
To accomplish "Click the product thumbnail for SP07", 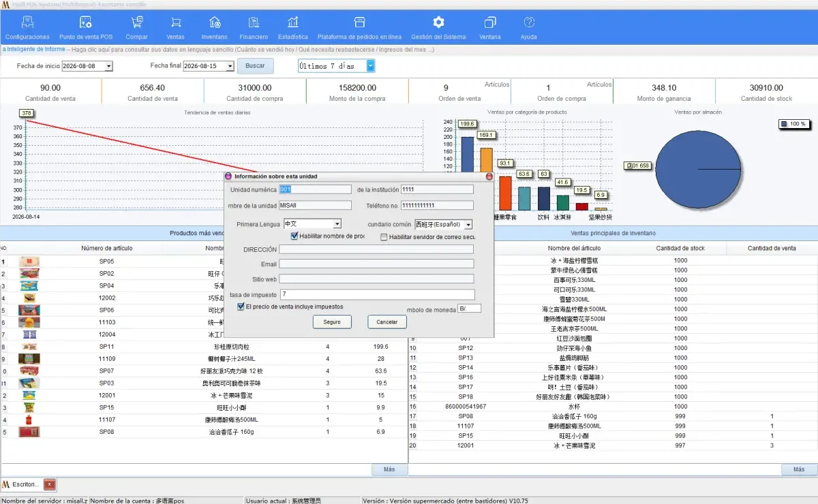I will 29,371.
